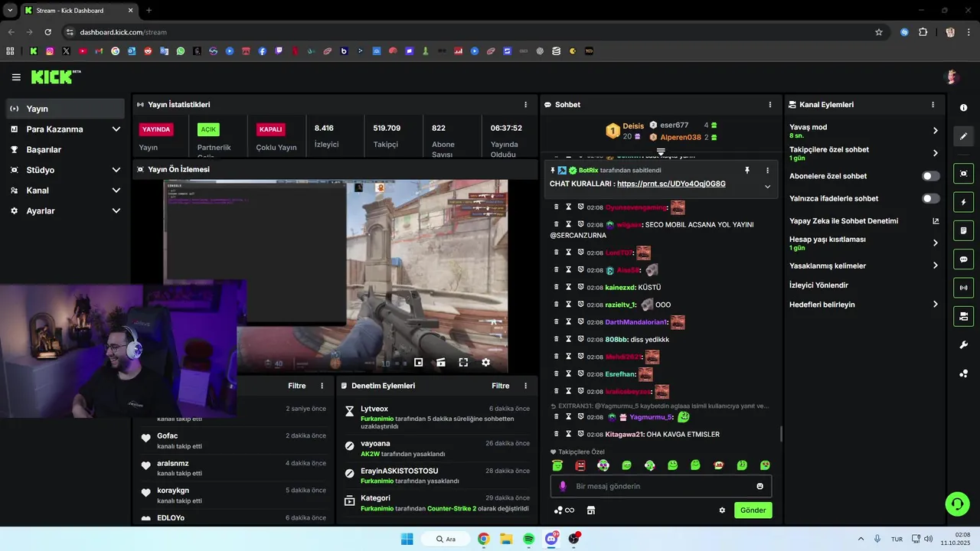Toggle the broadcast signal widget icon
The height and width of the screenshot is (551, 980).
click(x=963, y=288)
